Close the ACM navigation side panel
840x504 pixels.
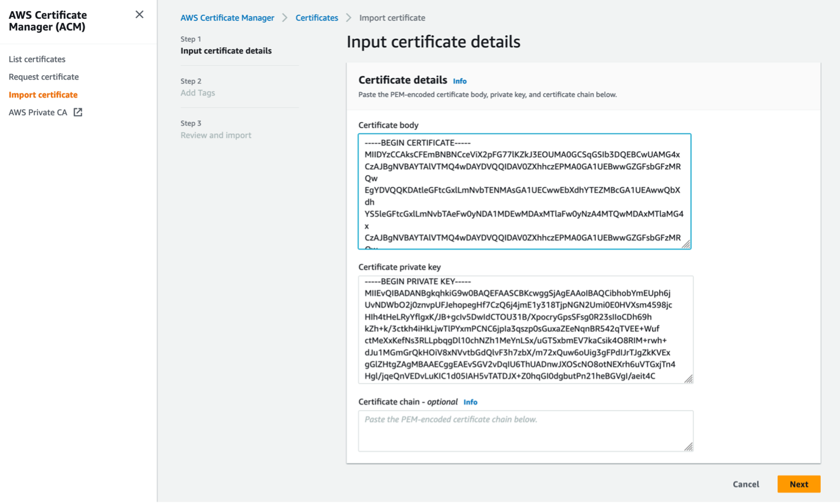pyautogui.click(x=139, y=15)
